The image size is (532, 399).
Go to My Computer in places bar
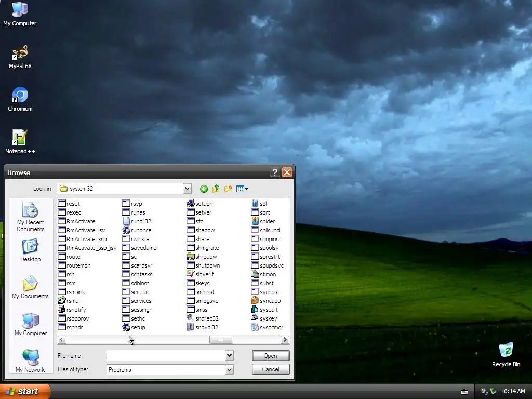point(30,324)
